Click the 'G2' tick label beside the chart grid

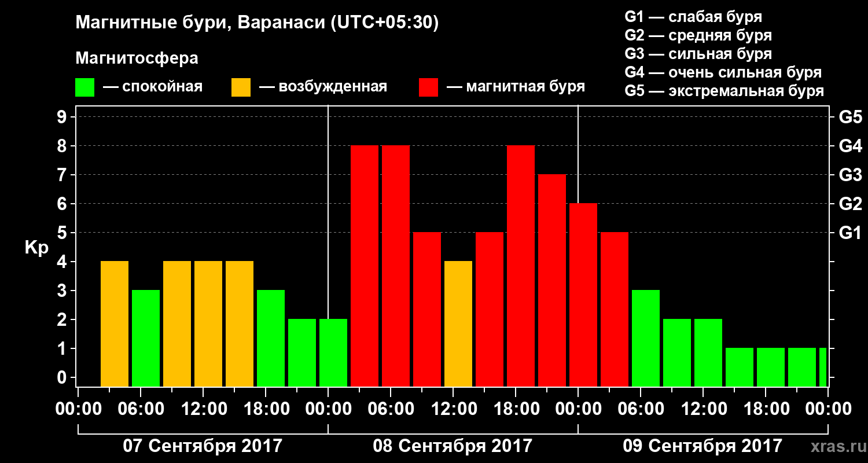click(x=850, y=204)
